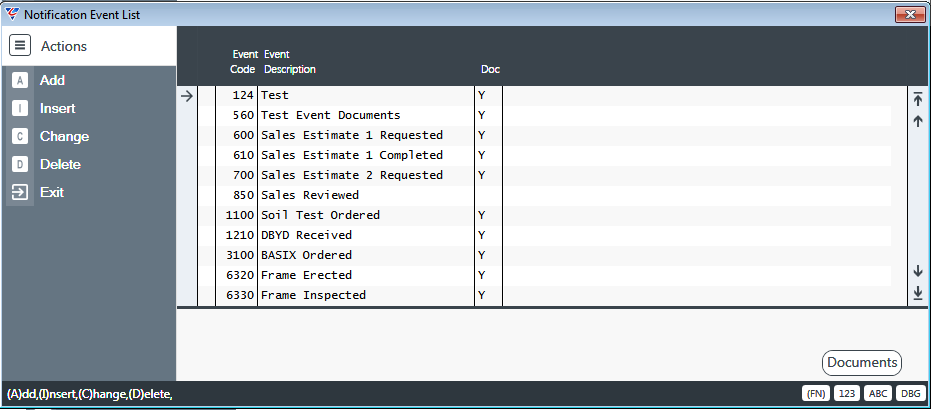Click the D key icon for Delete
The height and width of the screenshot is (410, 931).
(20, 164)
